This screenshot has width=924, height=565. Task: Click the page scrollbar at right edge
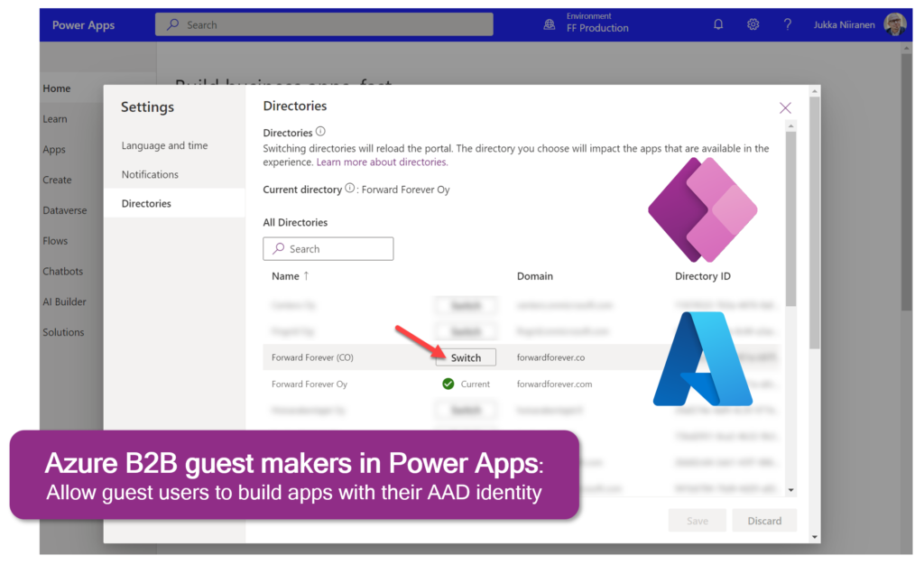tap(907, 182)
